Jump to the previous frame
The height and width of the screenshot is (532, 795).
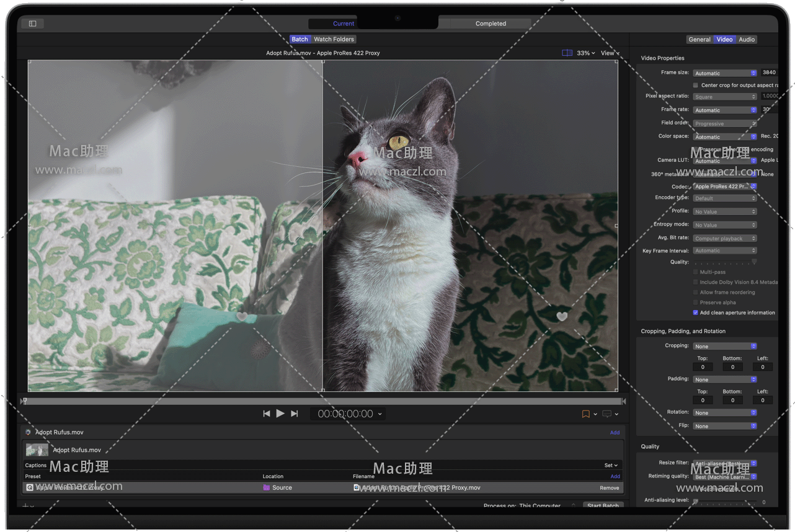[x=266, y=414]
